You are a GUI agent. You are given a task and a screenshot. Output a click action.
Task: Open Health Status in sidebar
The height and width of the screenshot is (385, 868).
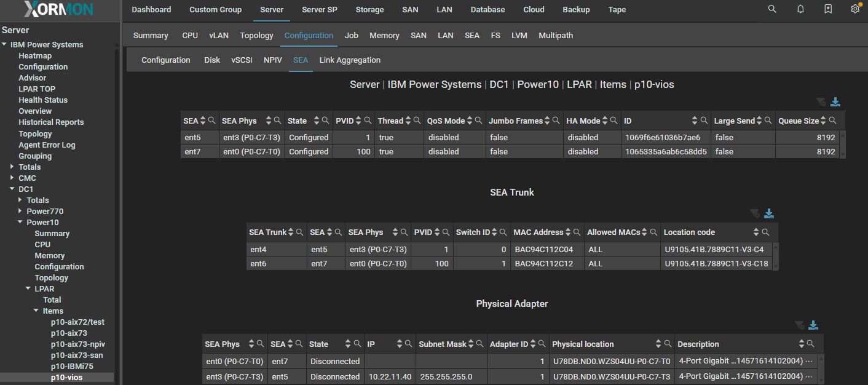tap(43, 100)
